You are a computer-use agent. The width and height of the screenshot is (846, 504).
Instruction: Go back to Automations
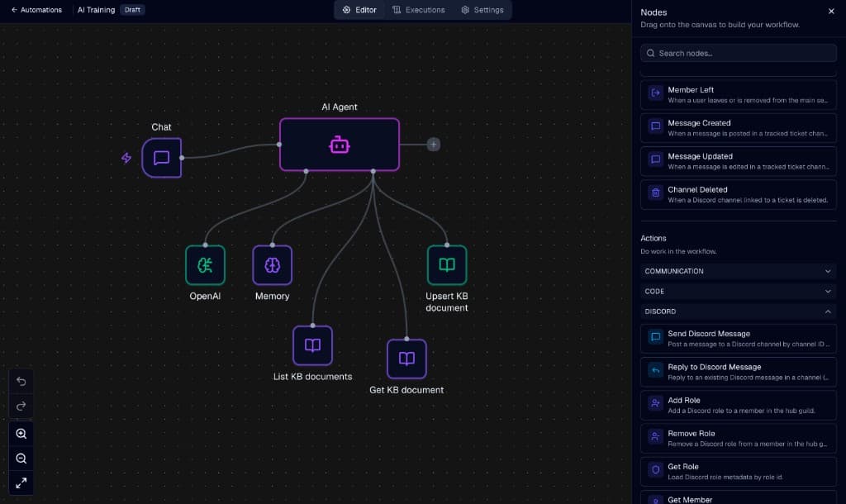(36, 10)
